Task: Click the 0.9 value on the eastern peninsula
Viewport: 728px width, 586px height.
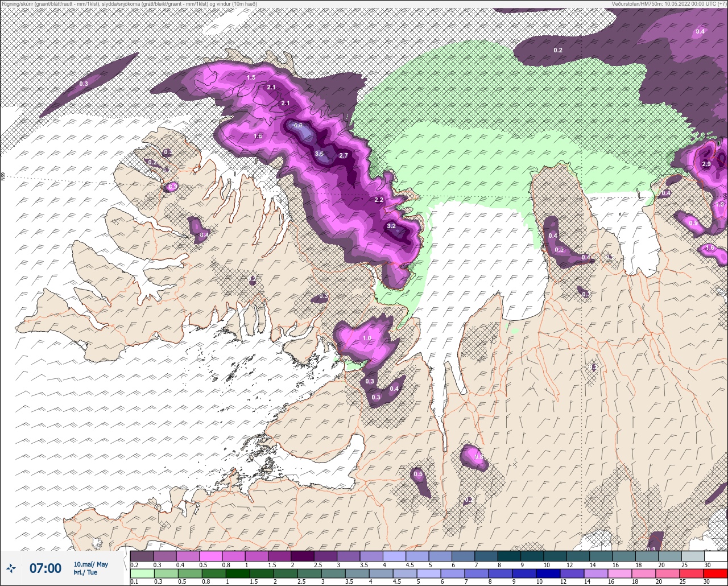Action: coord(693,223)
